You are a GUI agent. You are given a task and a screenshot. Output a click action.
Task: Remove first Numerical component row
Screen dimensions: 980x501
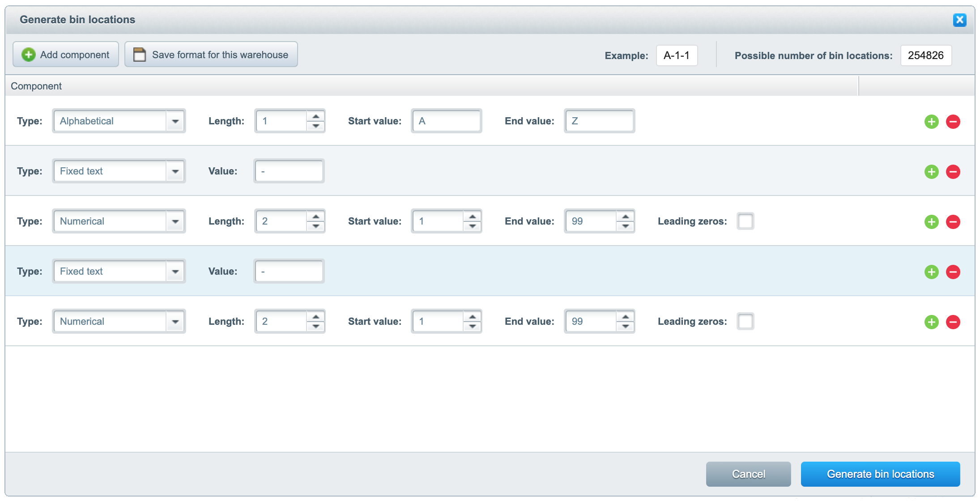point(953,222)
